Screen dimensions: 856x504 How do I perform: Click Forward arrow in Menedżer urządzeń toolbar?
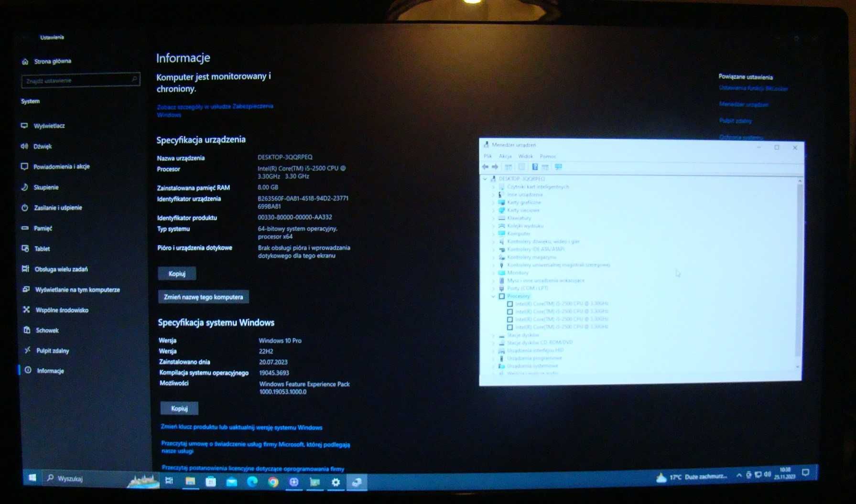click(495, 167)
